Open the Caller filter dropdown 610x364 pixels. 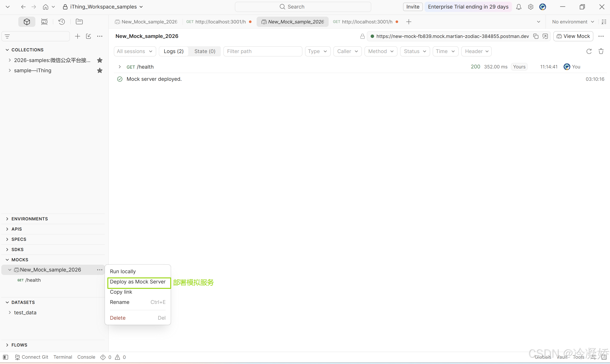(348, 51)
